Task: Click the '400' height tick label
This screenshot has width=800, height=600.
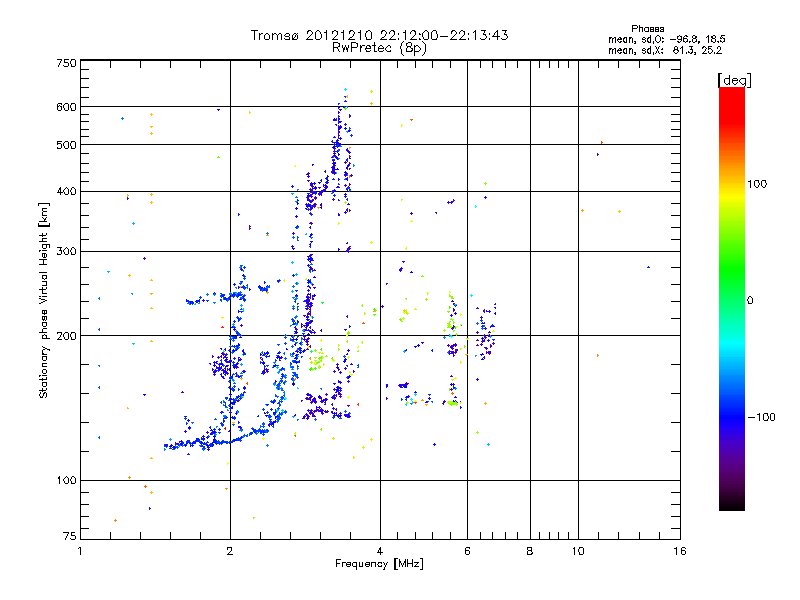Action: [x=66, y=191]
